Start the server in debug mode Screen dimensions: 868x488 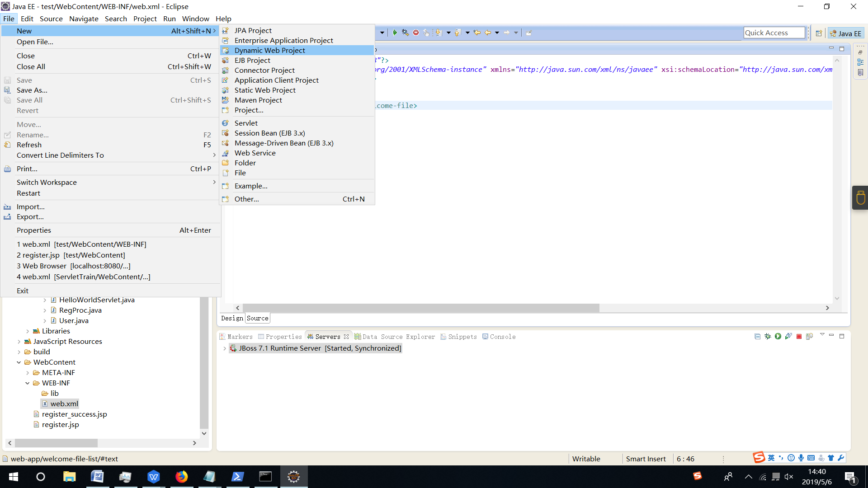(768, 337)
